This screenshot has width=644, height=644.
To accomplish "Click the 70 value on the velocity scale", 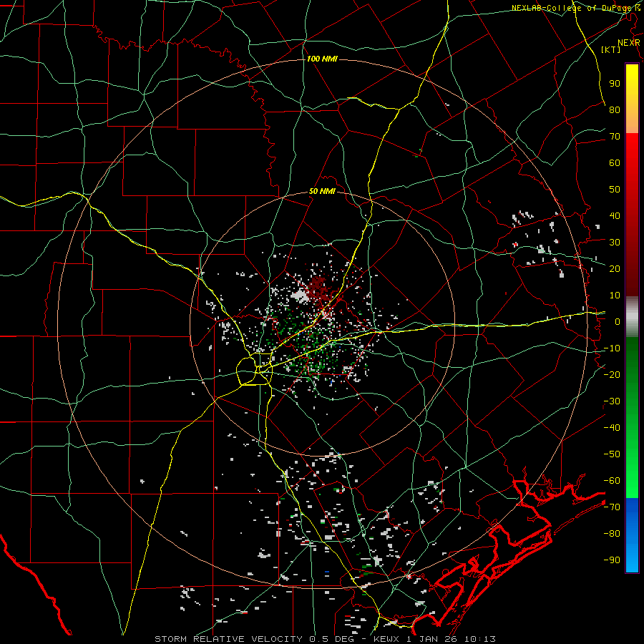I will point(615,137).
